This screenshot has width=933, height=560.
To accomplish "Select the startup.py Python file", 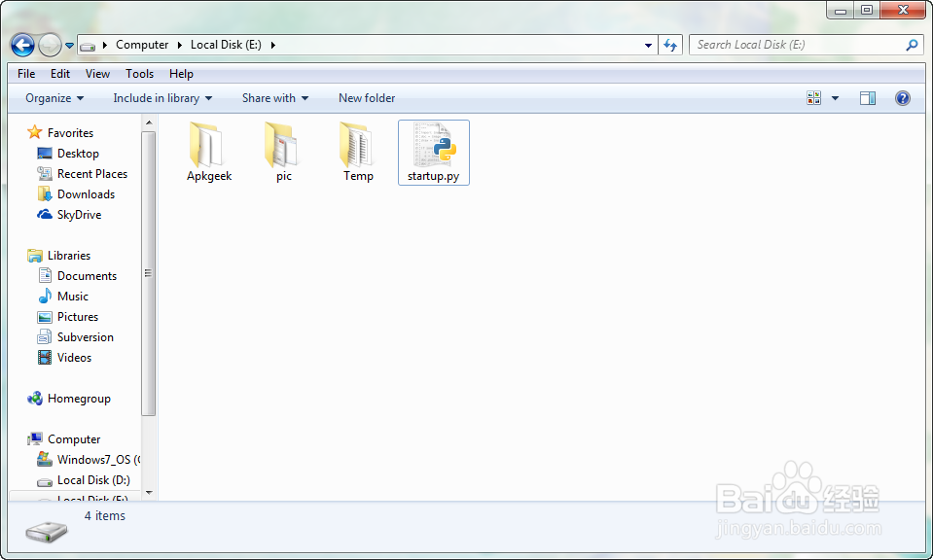I will (434, 153).
